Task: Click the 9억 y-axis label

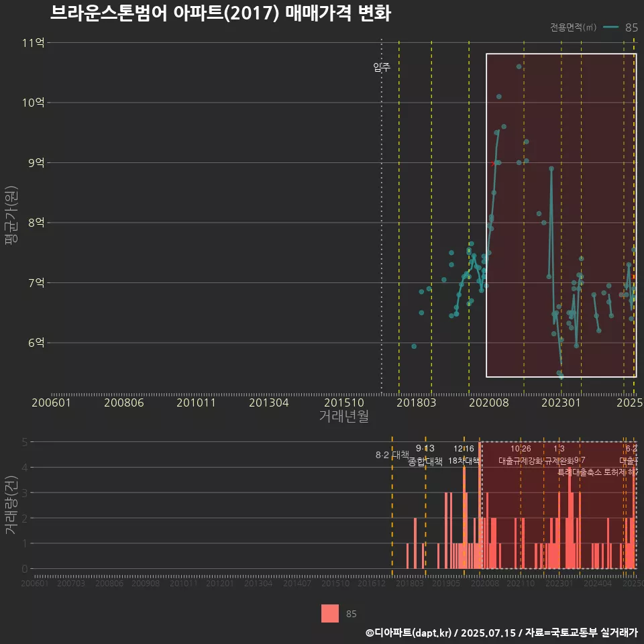Action: coord(36,162)
